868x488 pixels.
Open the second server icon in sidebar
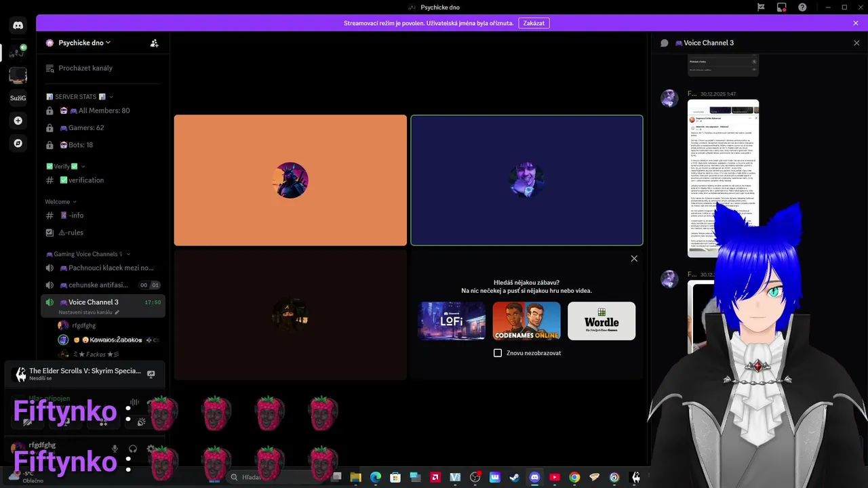pos(18,75)
